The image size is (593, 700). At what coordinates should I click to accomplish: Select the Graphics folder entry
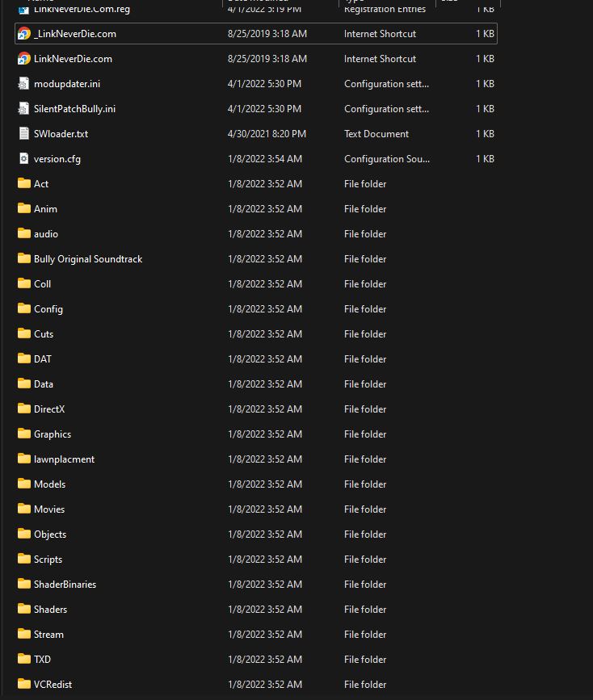pyautogui.click(x=53, y=434)
